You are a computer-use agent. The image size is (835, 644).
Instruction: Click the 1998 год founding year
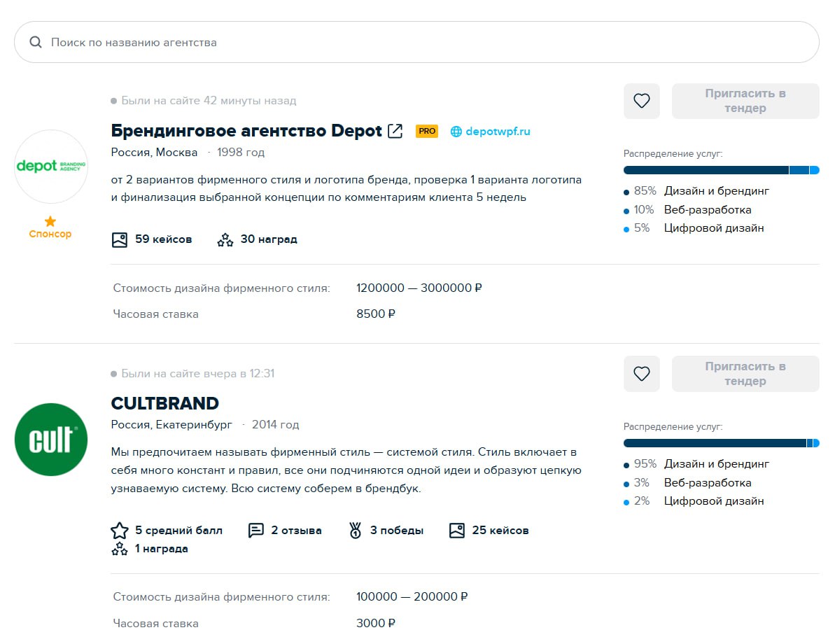tap(241, 153)
